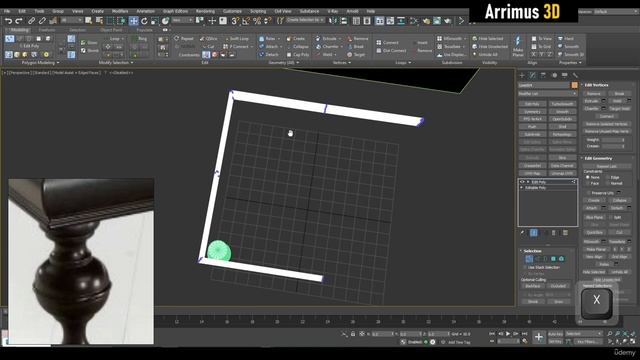Collapse the Edit Vertices rollout

pos(596,85)
